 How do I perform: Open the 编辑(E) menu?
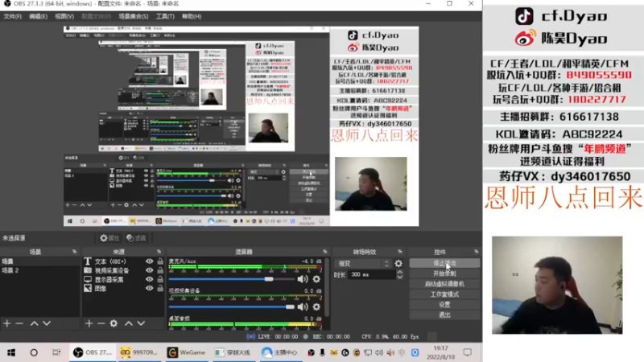click(x=38, y=16)
